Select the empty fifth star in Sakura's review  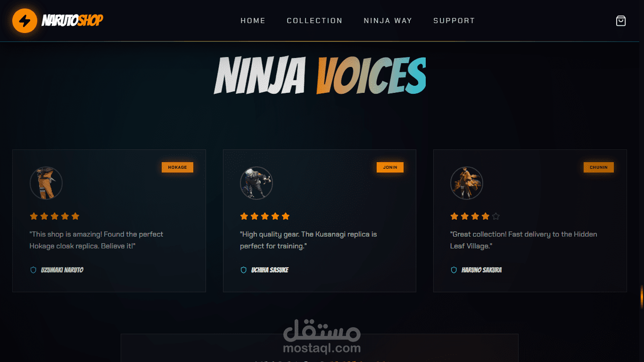[496, 216]
